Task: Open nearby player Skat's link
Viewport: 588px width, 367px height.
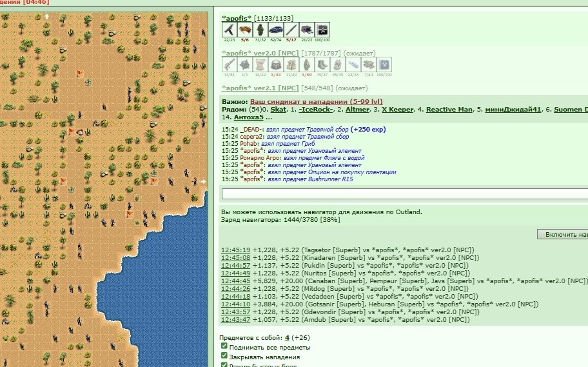Action: coord(279,110)
